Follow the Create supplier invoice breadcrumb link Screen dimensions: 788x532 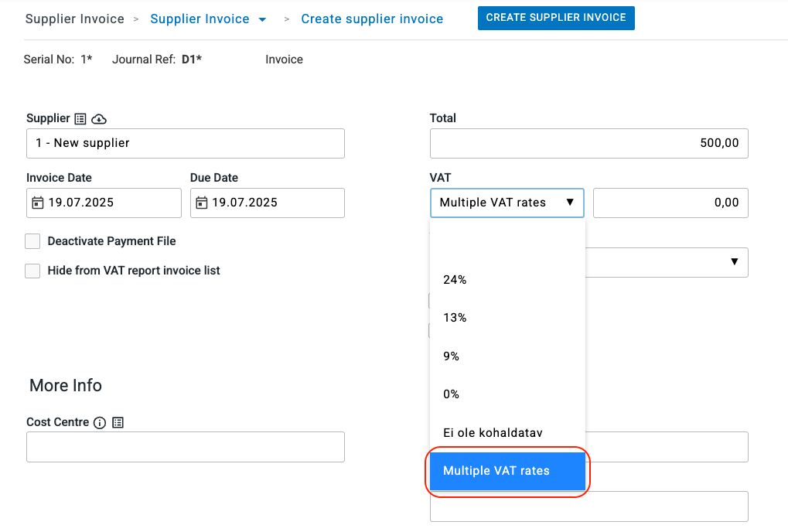(x=372, y=19)
